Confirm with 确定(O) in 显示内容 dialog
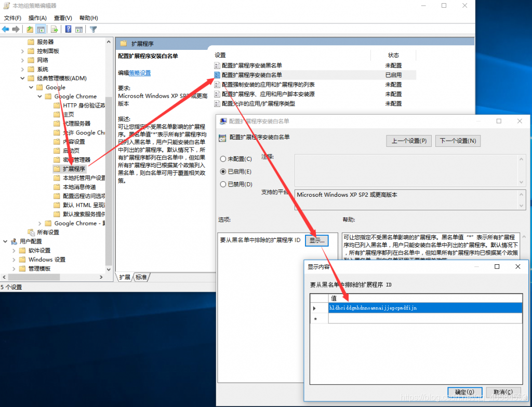 tap(465, 392)
